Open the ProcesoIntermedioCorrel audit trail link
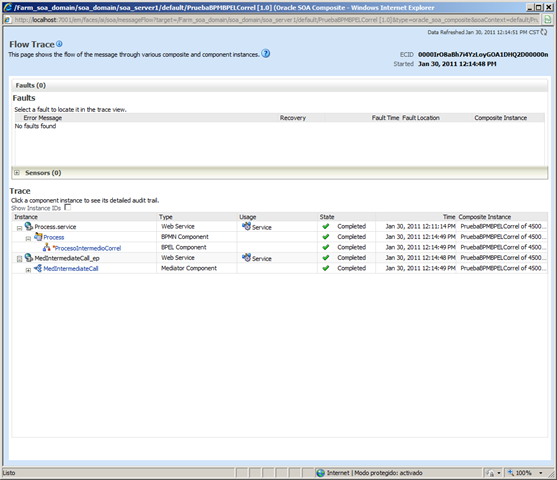Image resolution: width=557 pixels, height=480 pixels. coord(88,248)
